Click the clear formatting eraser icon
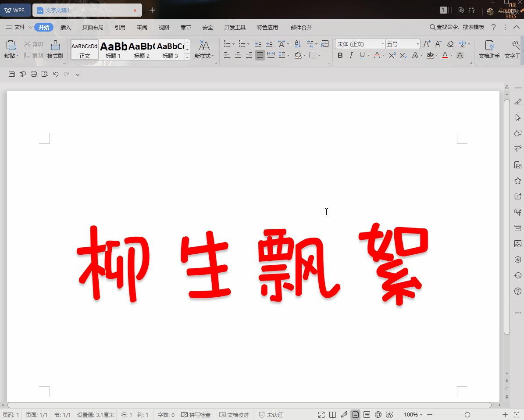Viewport: 524px width, 420px height. pyautogui.click(x=450, y=43)
